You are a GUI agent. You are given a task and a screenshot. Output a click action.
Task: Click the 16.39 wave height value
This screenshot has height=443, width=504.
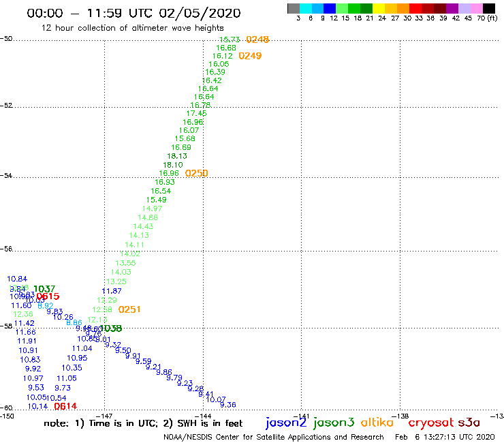point(215,72)
